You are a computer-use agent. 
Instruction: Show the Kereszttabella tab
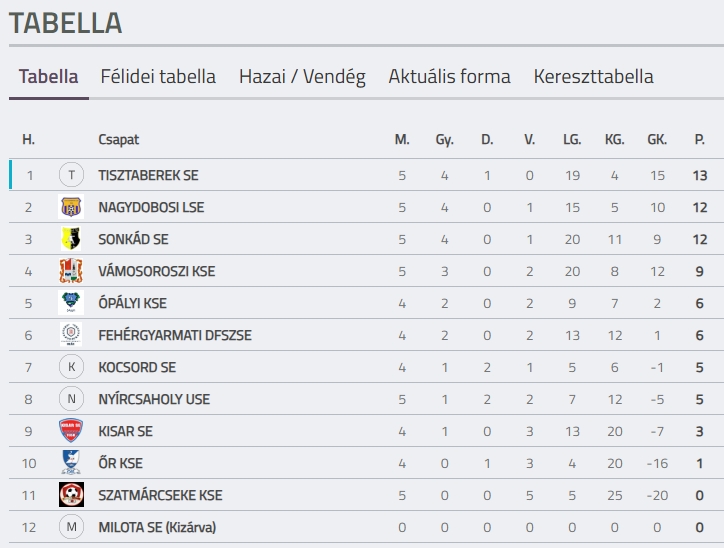[x=594, y=77]
